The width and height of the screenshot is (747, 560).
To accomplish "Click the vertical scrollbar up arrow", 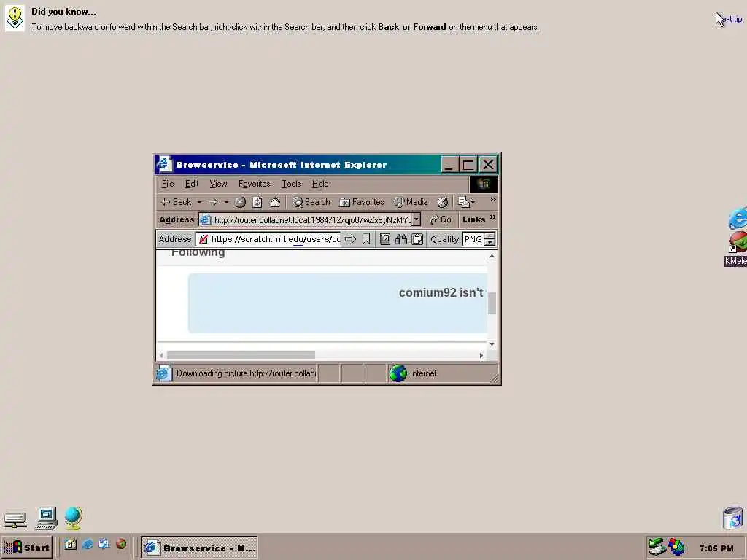I will click(x=492, y=256).
